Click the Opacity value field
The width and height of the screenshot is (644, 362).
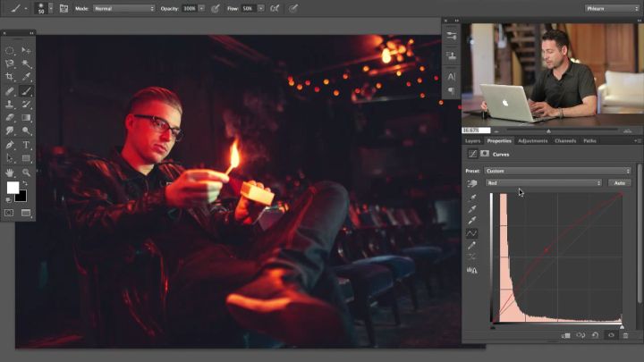[190, 8]
